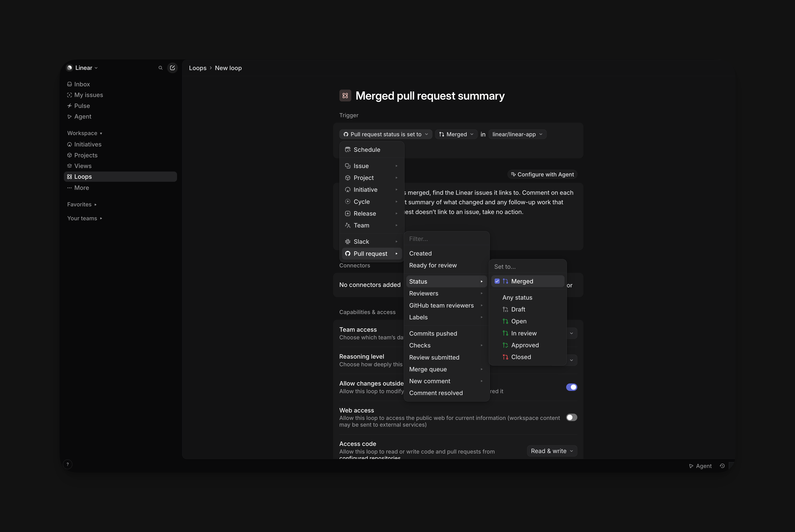
Task: Uncheck the Merged status checkbox
Action: coord(497,281)
